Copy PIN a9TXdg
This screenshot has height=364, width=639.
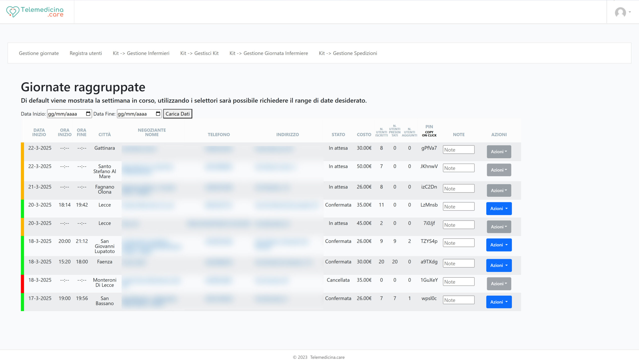(x=429, y=262)
